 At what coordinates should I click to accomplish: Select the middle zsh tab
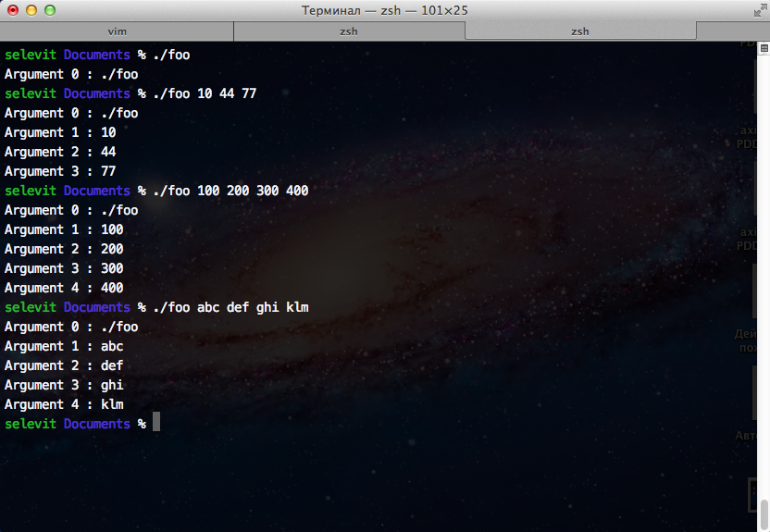point(348,31)
